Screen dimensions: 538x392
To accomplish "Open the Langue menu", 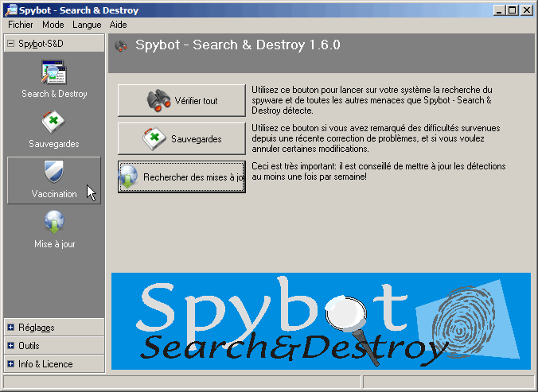I will [x=87, y=25].
